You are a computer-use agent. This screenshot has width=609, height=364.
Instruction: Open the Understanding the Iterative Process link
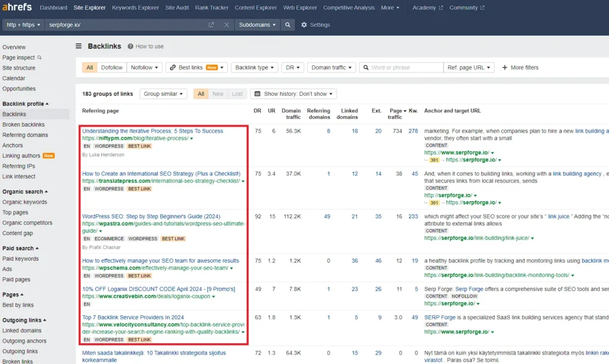(153, 131)
